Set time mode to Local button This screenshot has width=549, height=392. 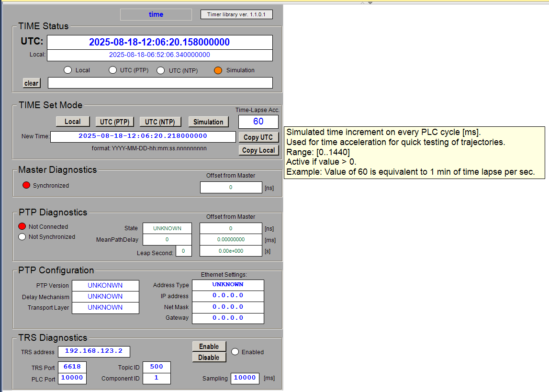[x=72, y=122]
